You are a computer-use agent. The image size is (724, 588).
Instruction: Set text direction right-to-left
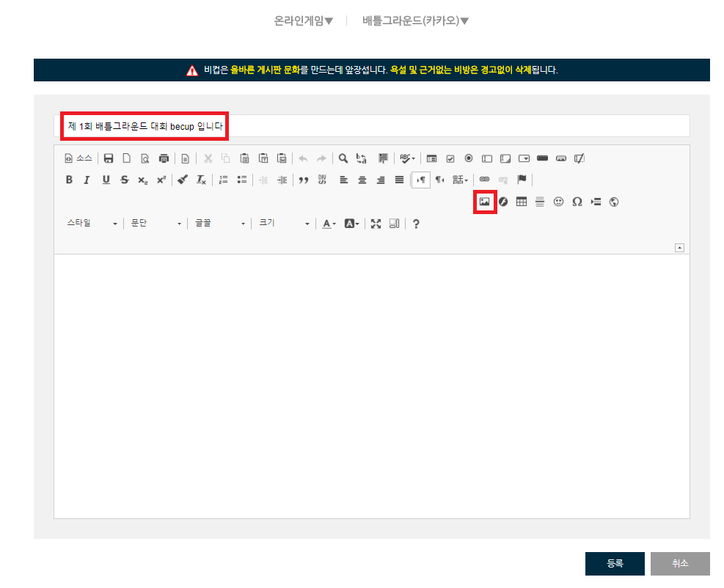(x=439, y=180)
